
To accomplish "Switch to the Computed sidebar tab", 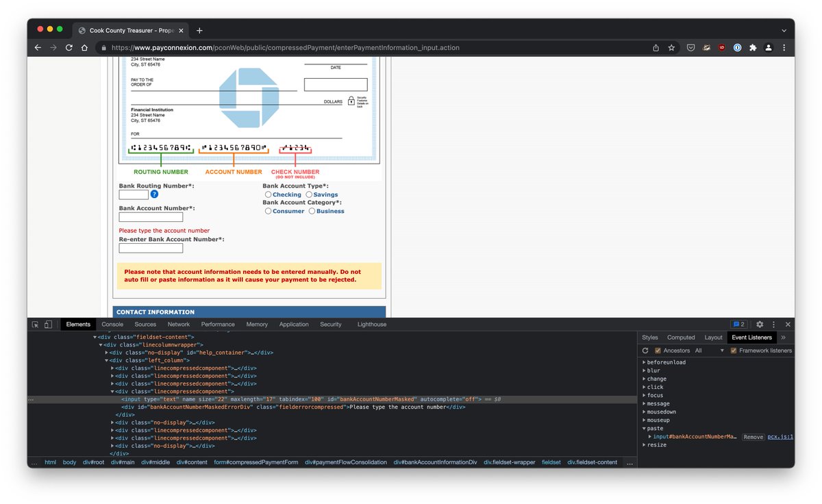I will pyautogui.click(x=681, y=338).
